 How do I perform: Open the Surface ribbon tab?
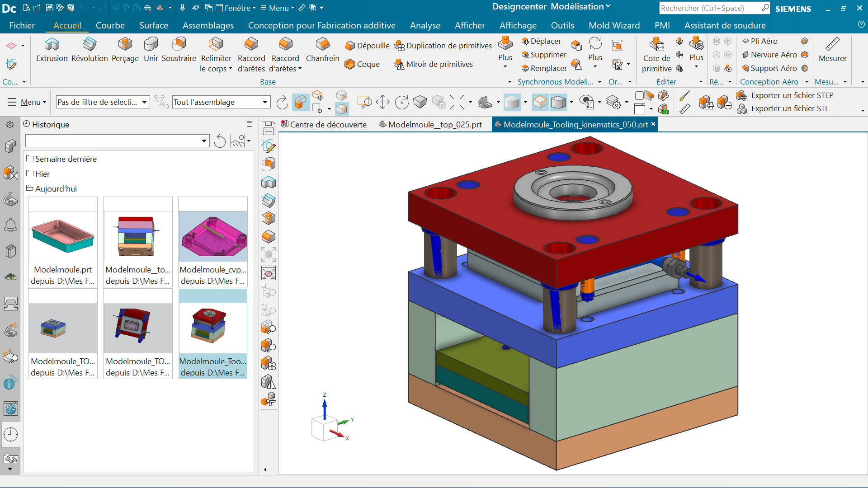pos(154,25)
